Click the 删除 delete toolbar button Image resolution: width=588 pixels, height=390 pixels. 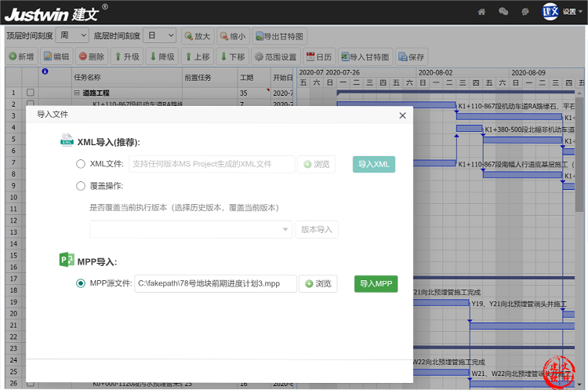(x=91, y=56)
